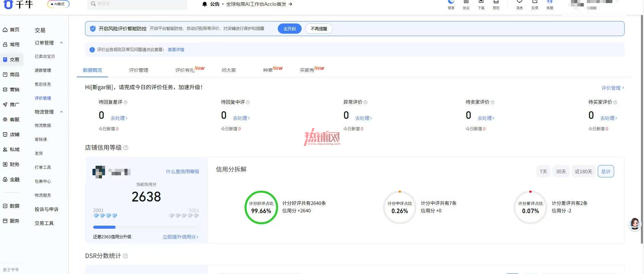Open the 评价管理 link with chevron
The width and height of the screenshot is (644, 274).
613,88
